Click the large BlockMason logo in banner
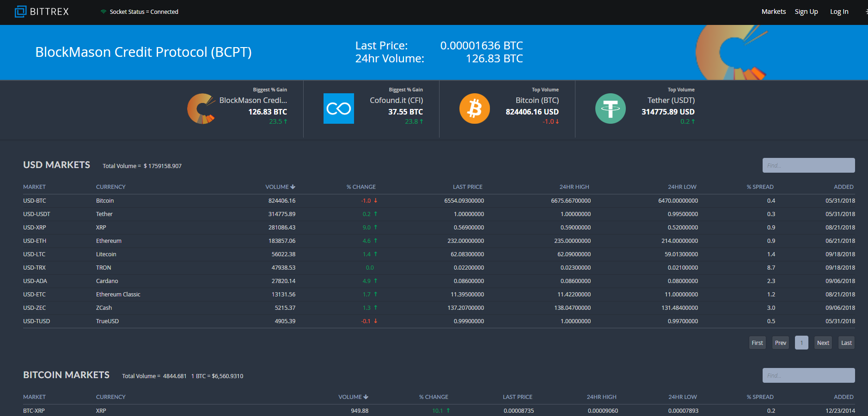The image size is (868, 416). (x=732, y=53)
